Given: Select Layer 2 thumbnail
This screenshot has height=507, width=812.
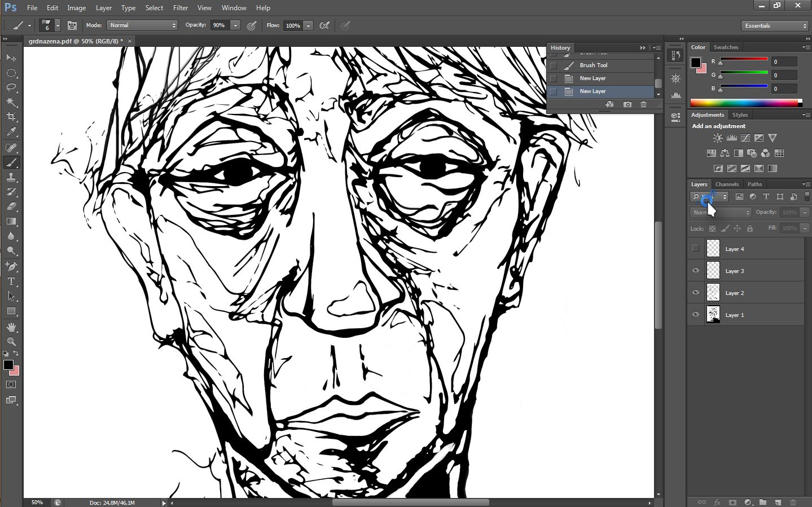Looking at the screenshot, I should [713, 293].
